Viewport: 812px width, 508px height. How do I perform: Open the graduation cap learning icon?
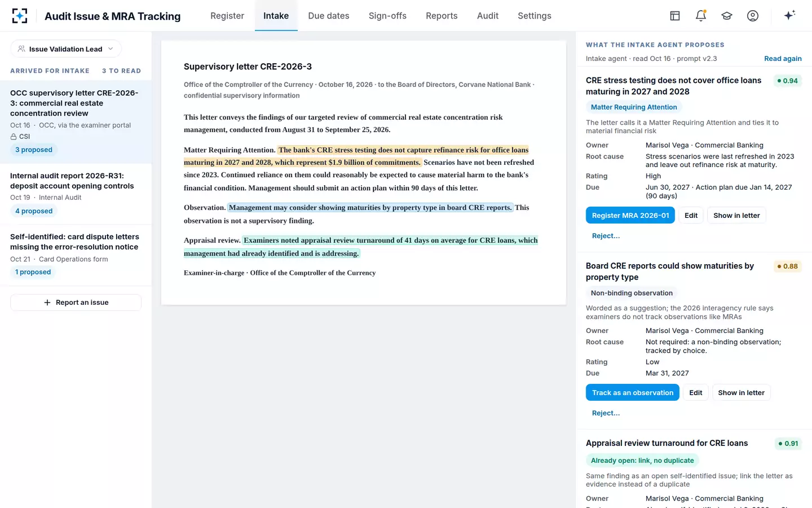tap(727, 16)
